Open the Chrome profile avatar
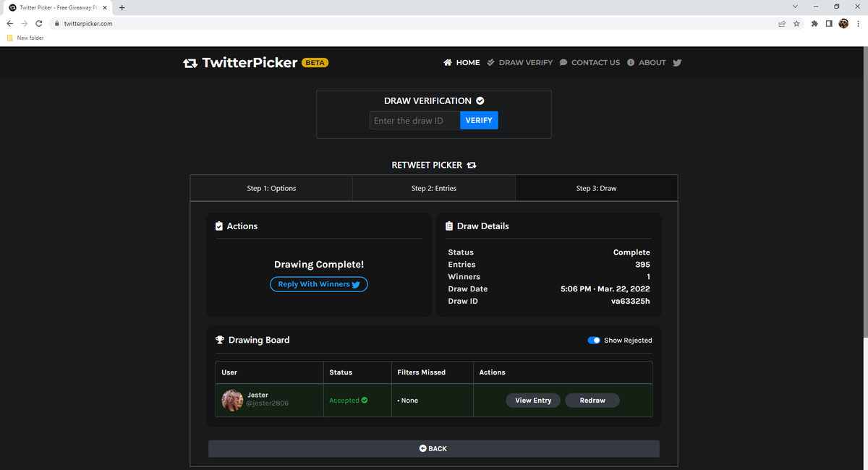 coord(843,23)
